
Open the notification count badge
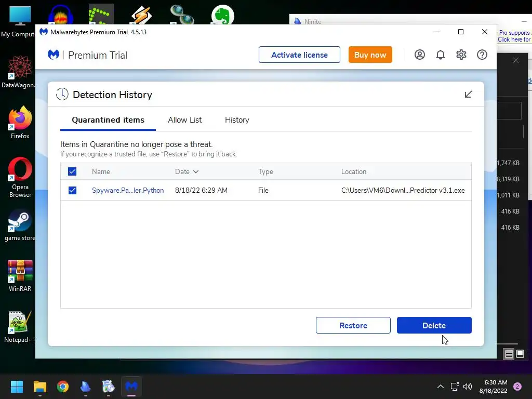point(517,387)
